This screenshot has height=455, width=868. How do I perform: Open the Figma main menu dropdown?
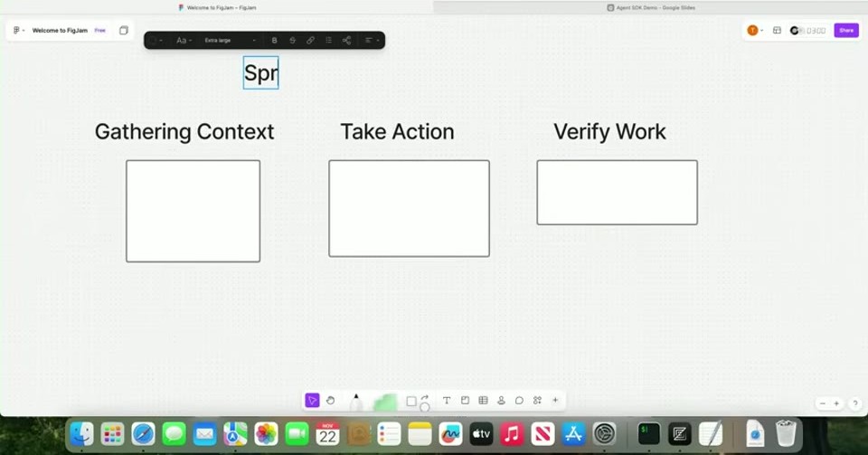pyautogui.click(x=19, y=31)
